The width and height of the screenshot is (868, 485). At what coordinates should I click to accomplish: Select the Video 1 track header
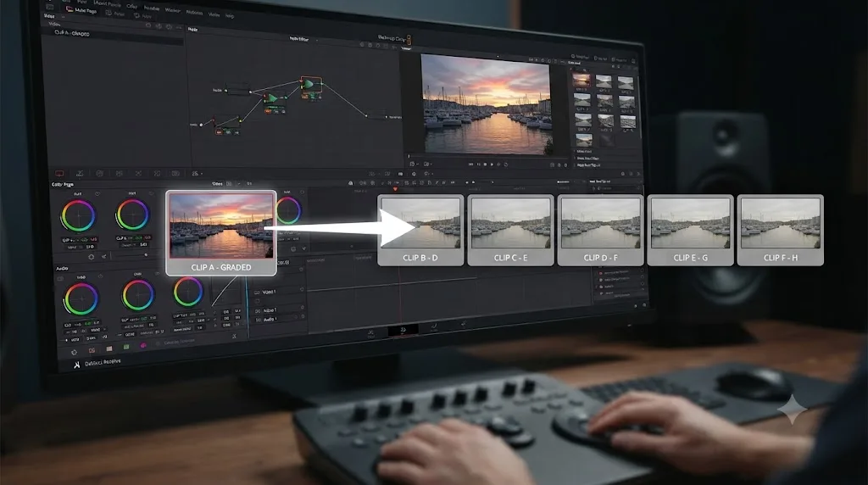[x=279, y=291]
